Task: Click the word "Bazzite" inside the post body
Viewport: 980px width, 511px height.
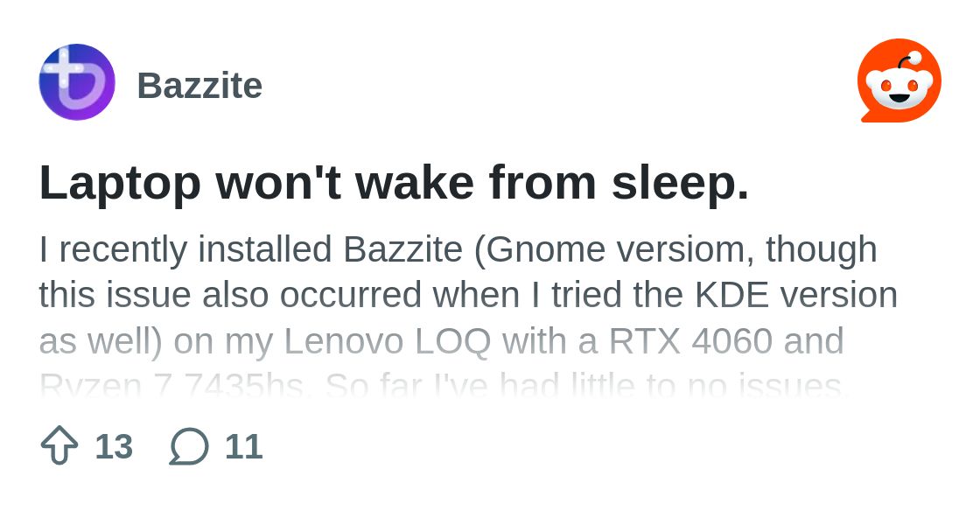Action: pos(402,249)
